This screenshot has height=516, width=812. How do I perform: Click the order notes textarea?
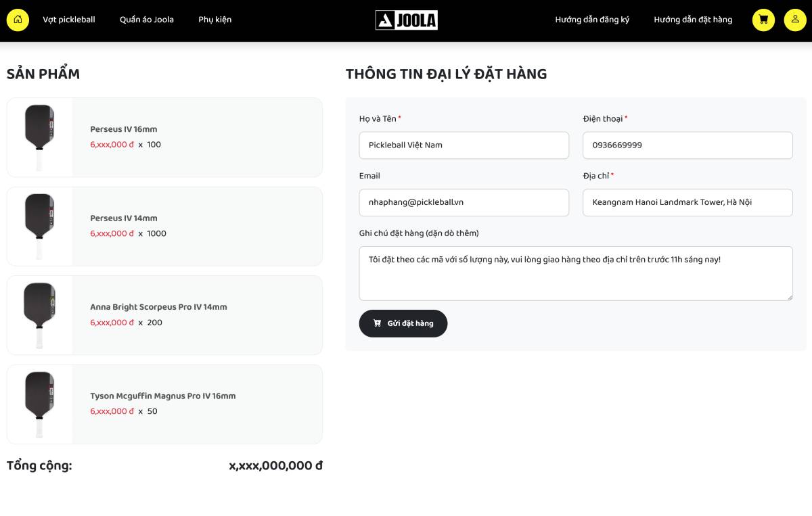(x=575, y=273)
